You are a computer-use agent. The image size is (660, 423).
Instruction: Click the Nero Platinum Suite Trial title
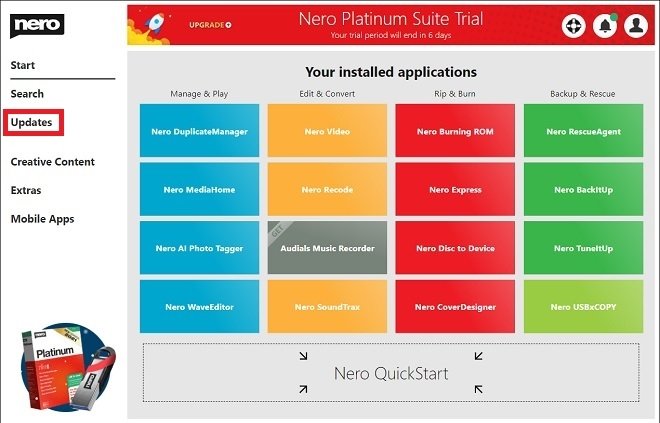(x=391, y=19)
